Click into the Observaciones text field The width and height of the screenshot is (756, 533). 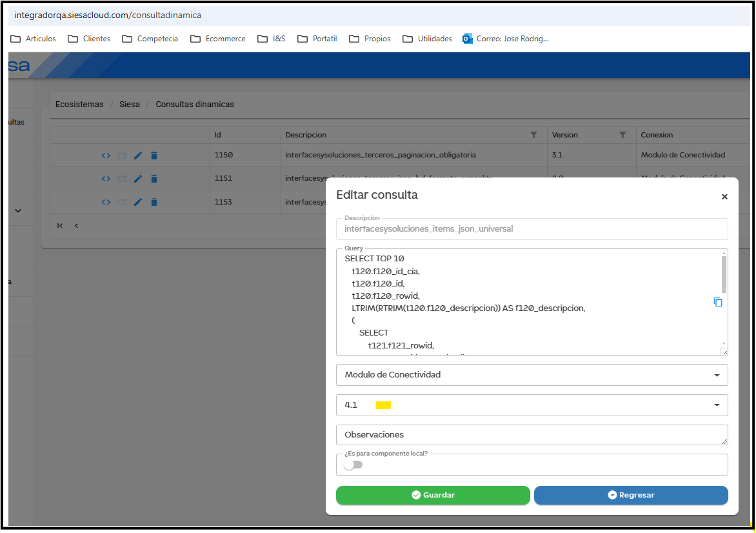pos(532,435)
